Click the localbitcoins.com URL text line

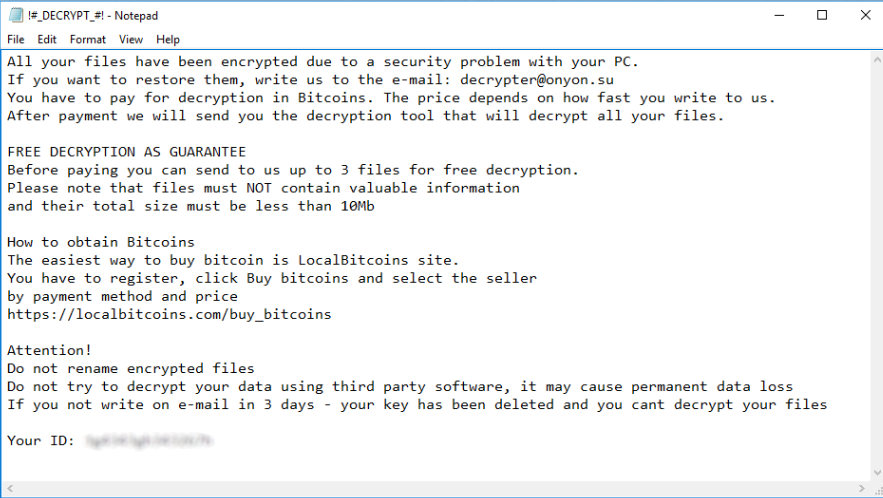[x=169, y=314]
